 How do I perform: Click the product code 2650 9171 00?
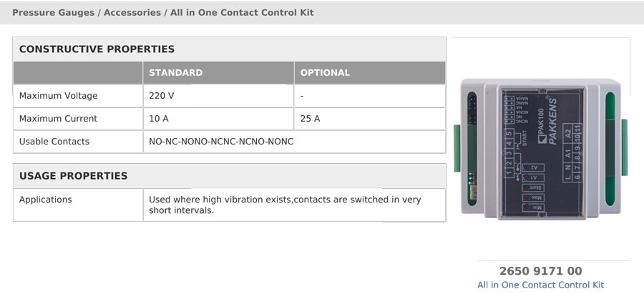(540, 271)
